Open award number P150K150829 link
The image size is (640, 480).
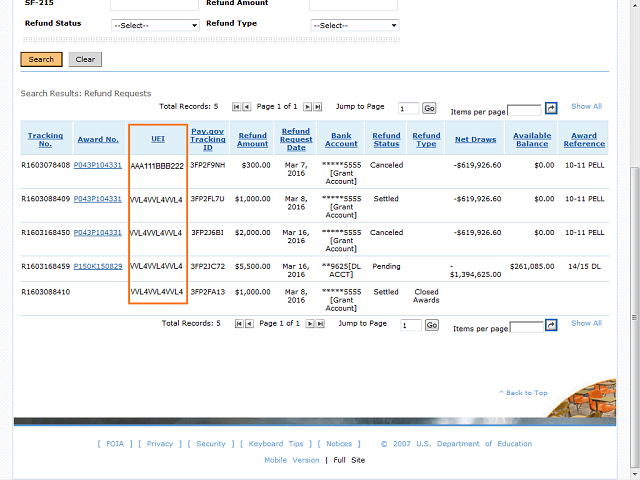tap(98, 266)
